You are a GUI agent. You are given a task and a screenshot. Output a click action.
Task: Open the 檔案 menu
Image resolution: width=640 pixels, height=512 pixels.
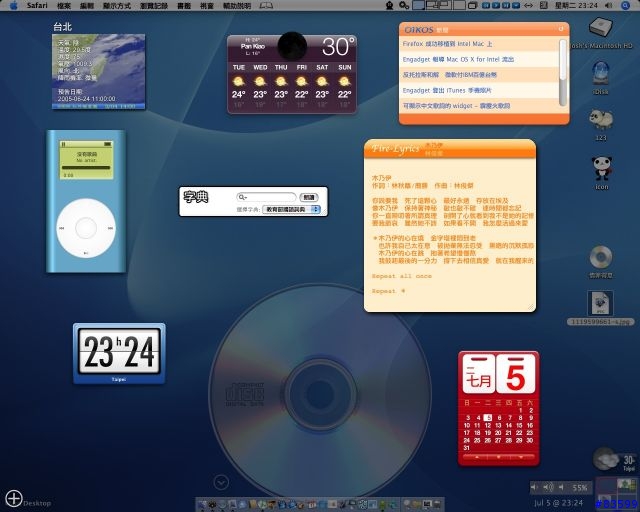point(64,6)
